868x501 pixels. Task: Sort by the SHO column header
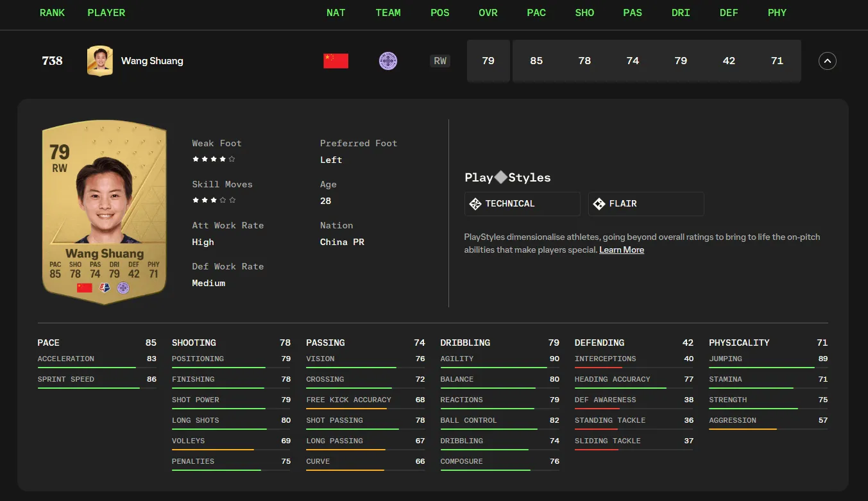(584, 13)
